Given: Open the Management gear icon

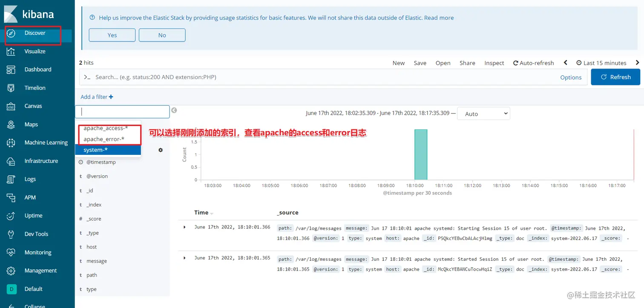Looking at the screenshot, I should pyautogui.click(x=11, y=271).
